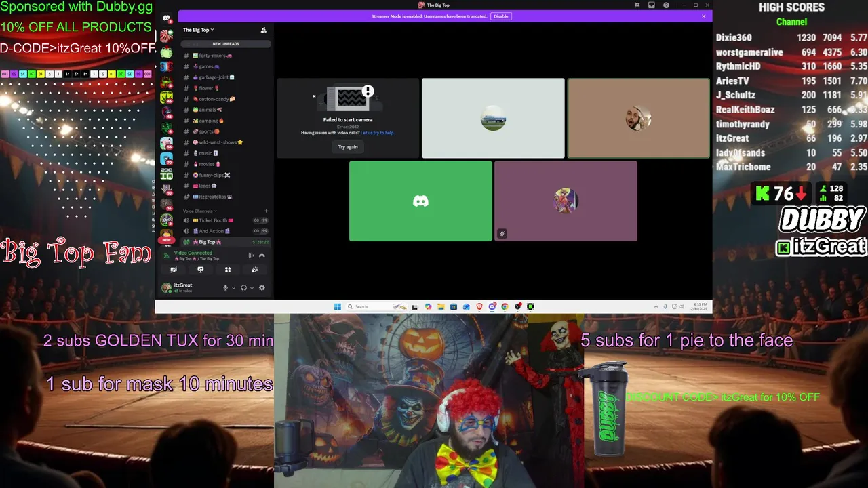This screenshot has height=488, width=868.
Task: Open the itzgreatclips channel
Action: [x=226, y=197]
